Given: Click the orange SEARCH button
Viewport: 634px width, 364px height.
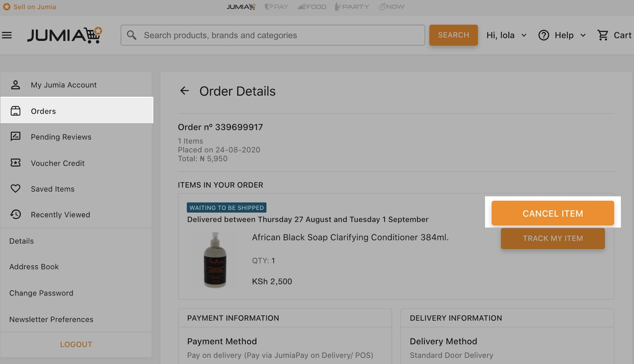Looking at the screenshot, I should pyautogui.click(x=453, y=35).
